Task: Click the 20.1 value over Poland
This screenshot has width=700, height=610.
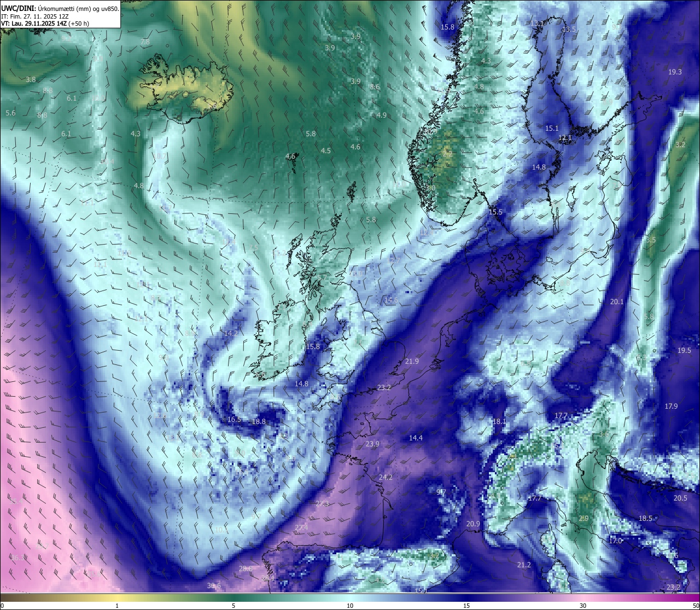Action: pos(617,301)
